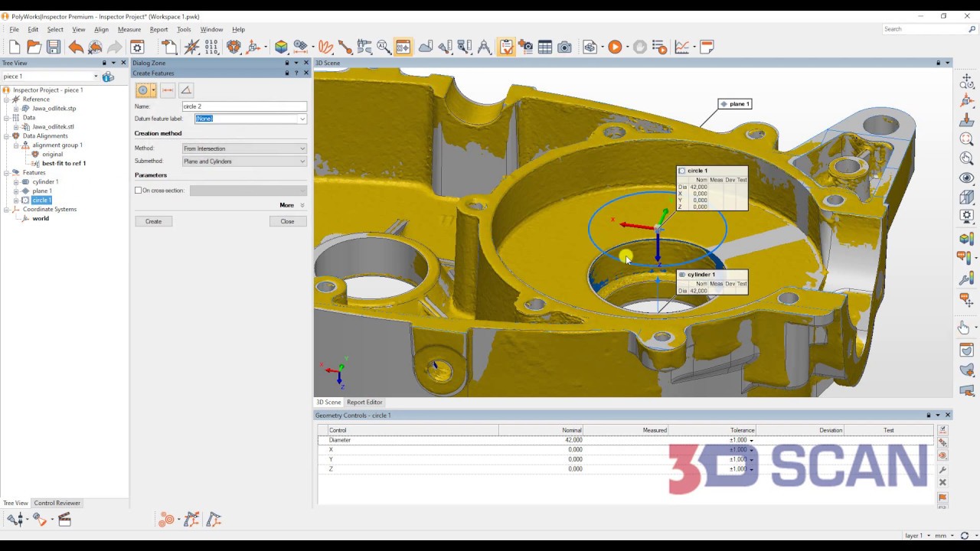Open the Method dropdown showing From Intersection

[243, 148]
